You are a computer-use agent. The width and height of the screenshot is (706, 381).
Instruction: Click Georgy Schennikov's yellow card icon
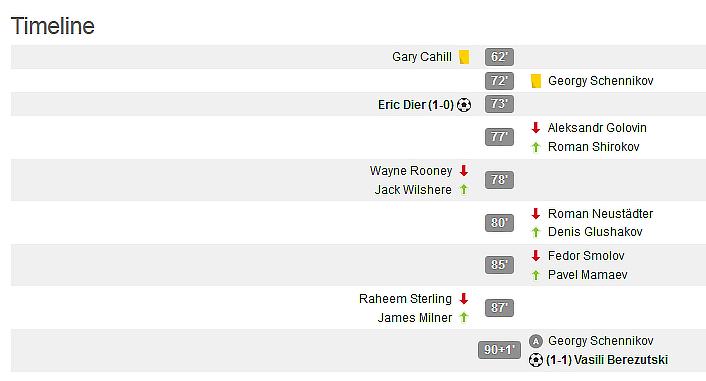click(x=536, y=81)
